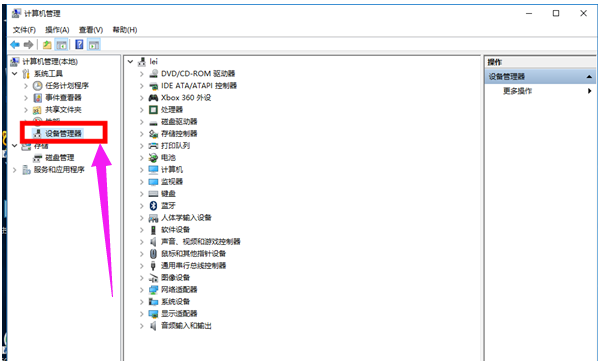Expand the DVD/CD-ROM drives node

pos(141,74)
